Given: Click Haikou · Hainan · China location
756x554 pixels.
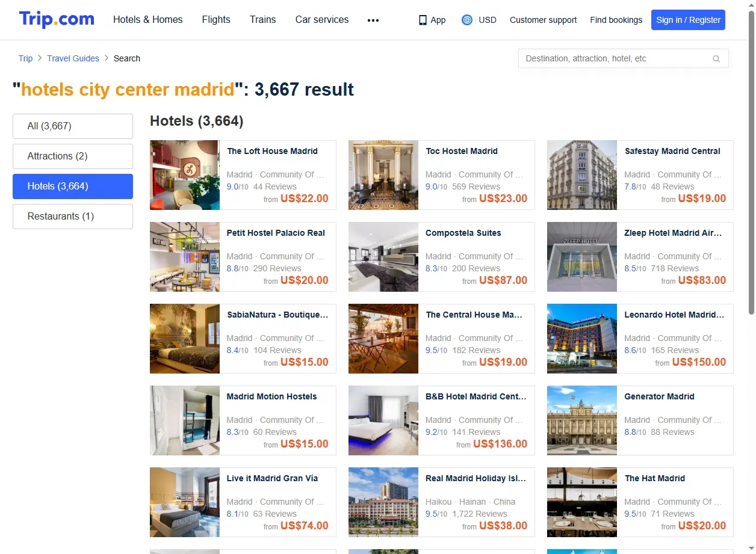Looking at the screenshot, I should (470, 502).
